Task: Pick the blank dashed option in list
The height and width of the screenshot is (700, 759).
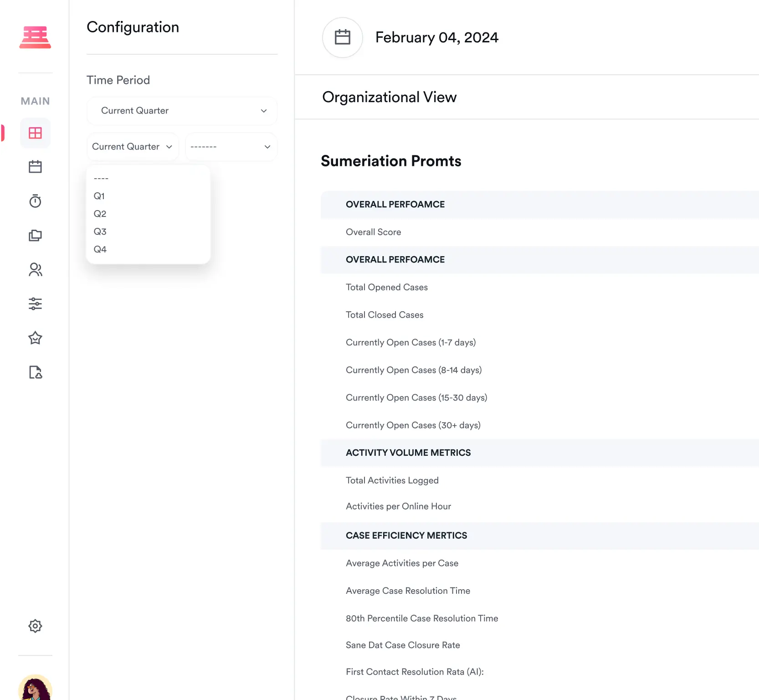Action: coord(101,178)
